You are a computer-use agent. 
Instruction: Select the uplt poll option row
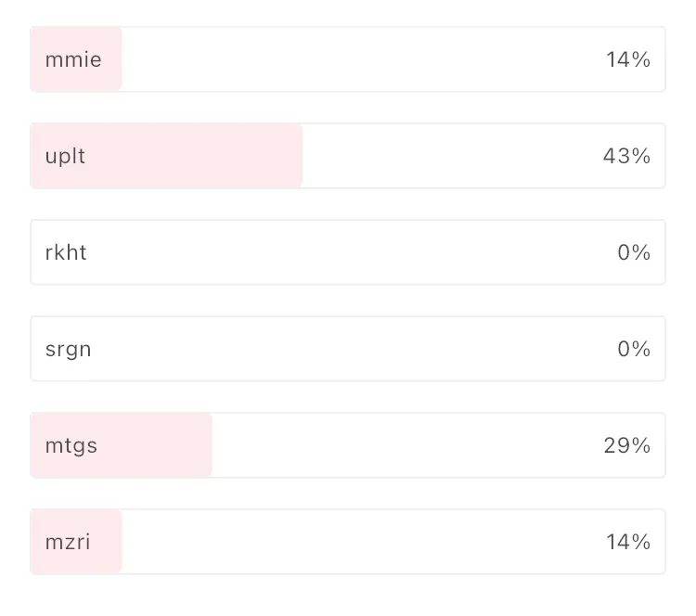coord(348,156)
